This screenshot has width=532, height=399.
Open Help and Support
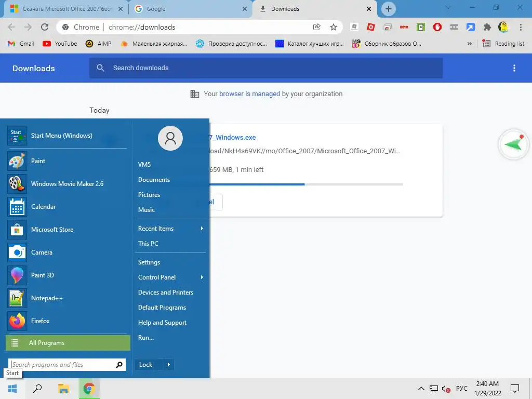click(162, 323)
